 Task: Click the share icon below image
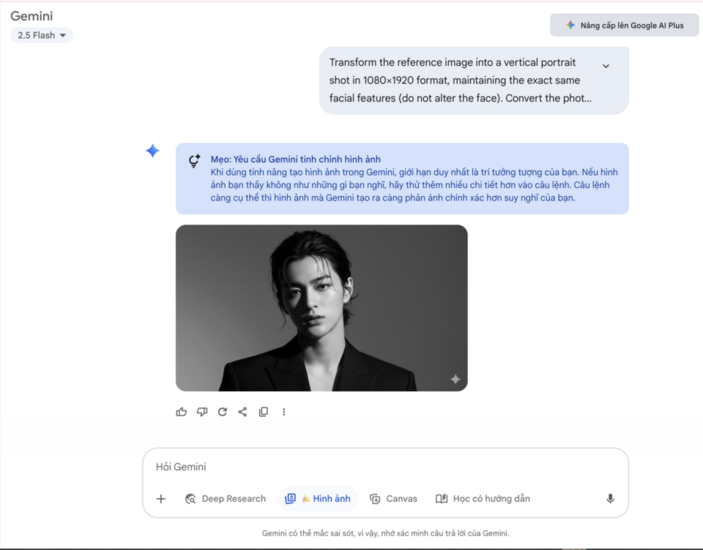click(x=243, y=412)
